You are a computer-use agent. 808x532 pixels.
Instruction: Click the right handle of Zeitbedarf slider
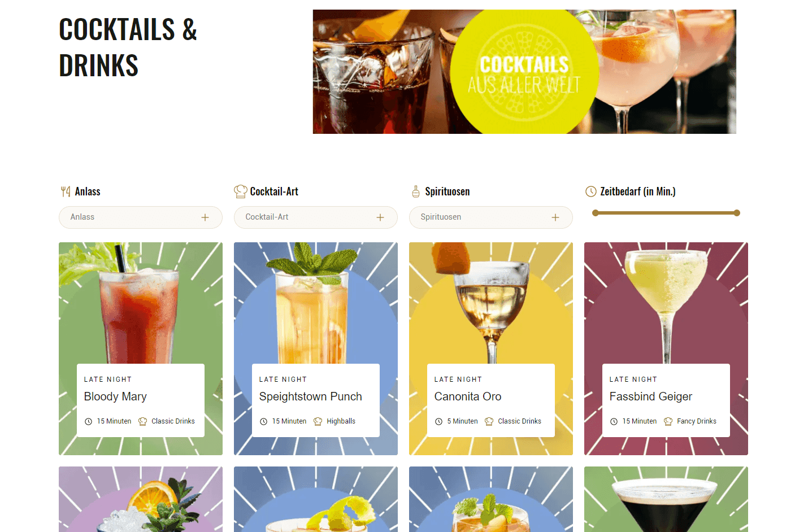tap(737, 213)
